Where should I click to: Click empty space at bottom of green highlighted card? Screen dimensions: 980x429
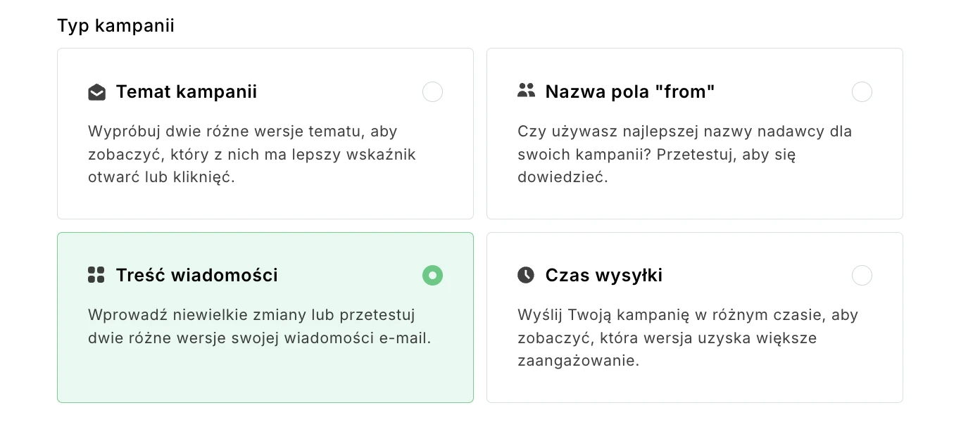point(265,380)
